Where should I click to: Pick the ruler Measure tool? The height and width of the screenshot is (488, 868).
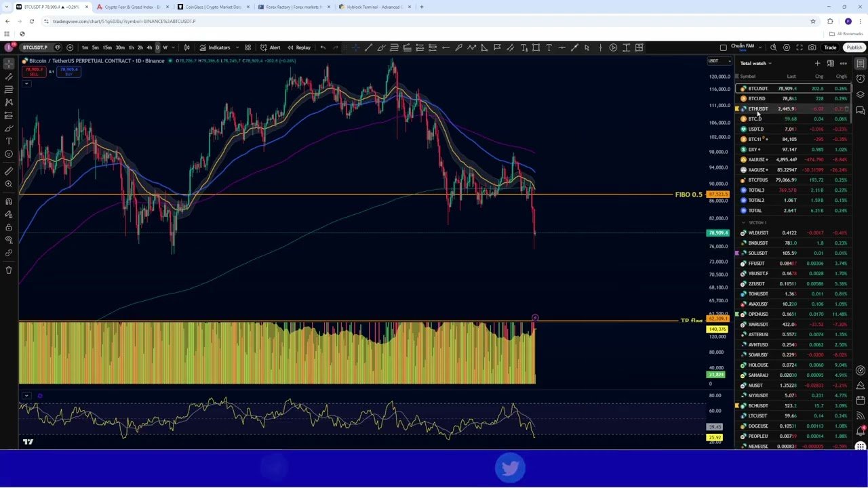tap(9, 171)
